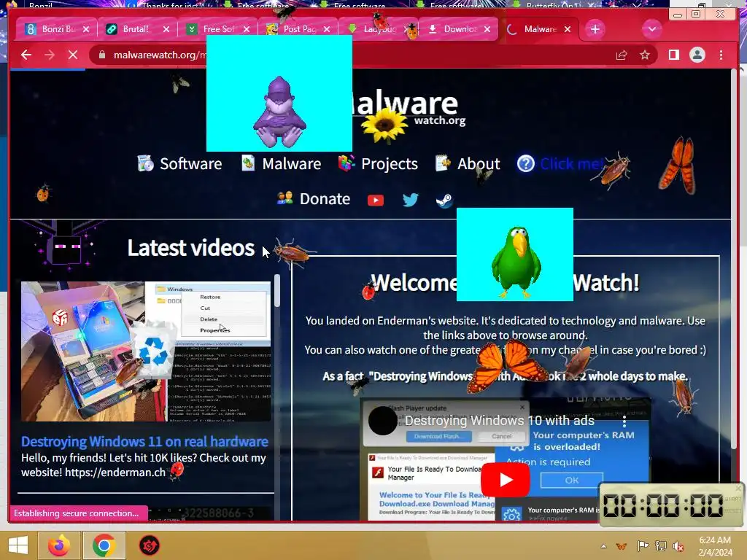The height and width of the screenshot is (560, 747).
Task: Open a new tab with plus button
Action: pyautogui.click(x=595, y=29)
